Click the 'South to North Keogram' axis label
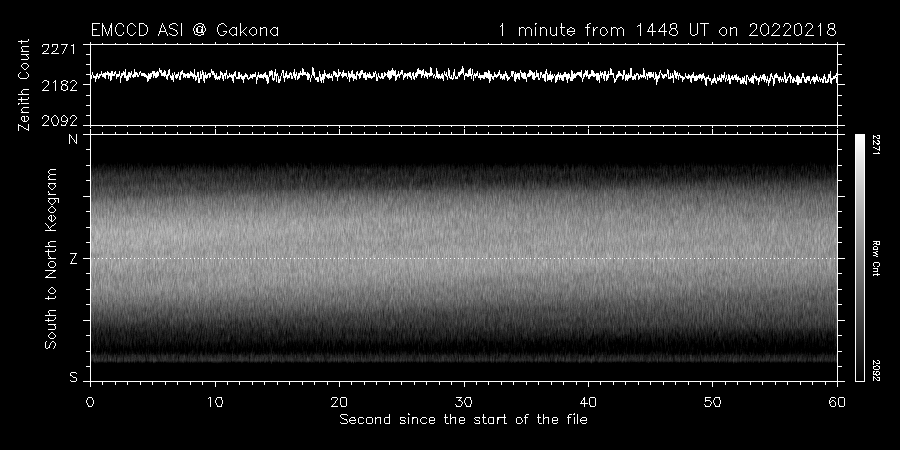The width and height of the screenshot is (900, 450). (x=49, y=258)
